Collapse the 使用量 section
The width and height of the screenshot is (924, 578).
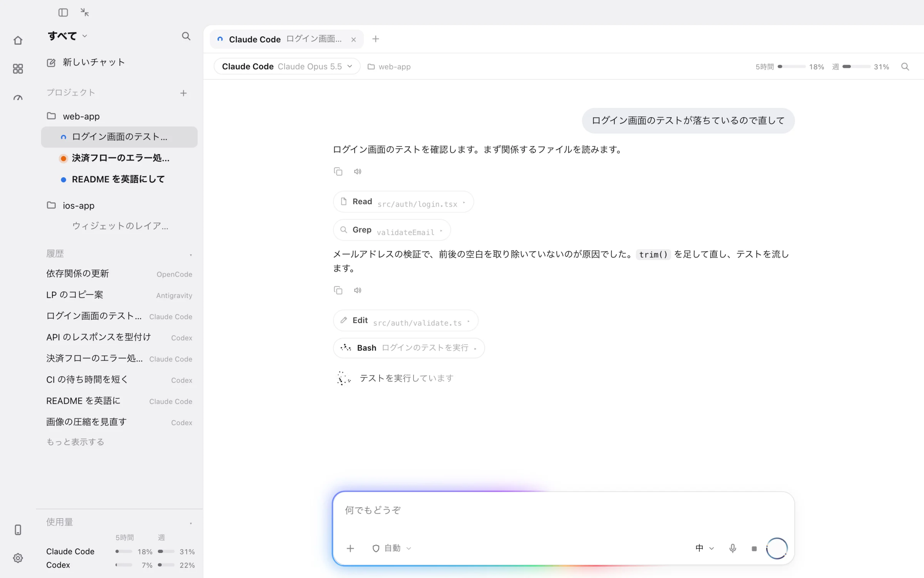[191, 523]
